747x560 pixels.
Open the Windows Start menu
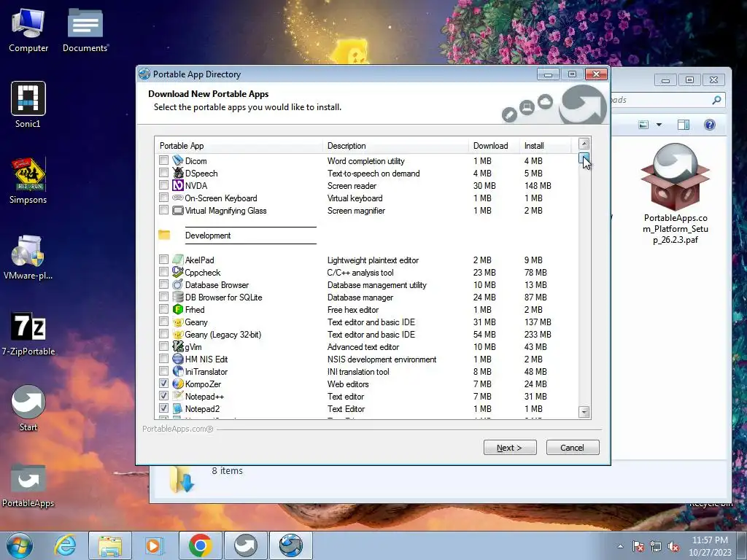coord(20,545)
